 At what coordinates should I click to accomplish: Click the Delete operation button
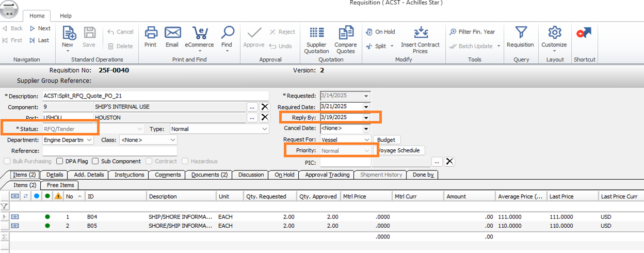tap(120, 46)
